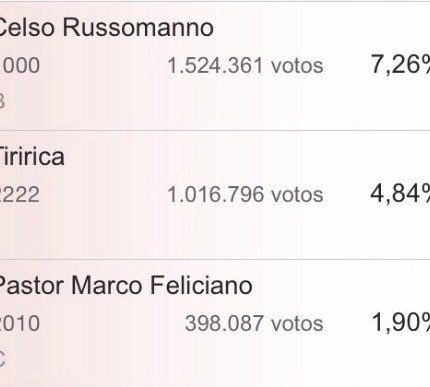Click divider line between Tiririca and Feliciano
Image resolution: width=430 pixels, height=387 pixels.
pos(215,259)
